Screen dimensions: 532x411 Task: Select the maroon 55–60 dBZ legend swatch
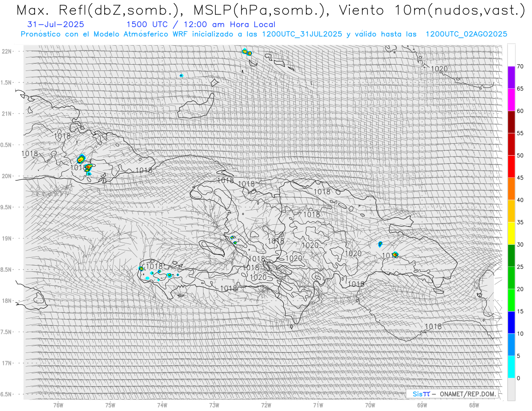(511, 122)
